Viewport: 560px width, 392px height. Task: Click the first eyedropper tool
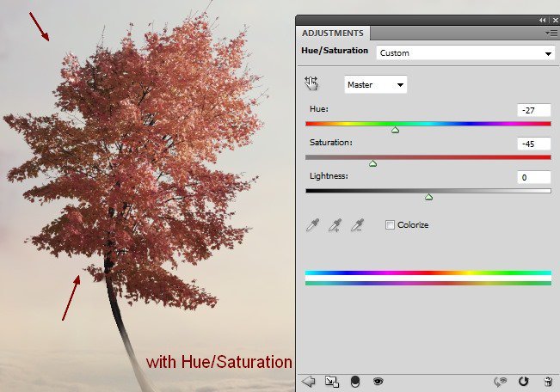[x=314, y=225]
